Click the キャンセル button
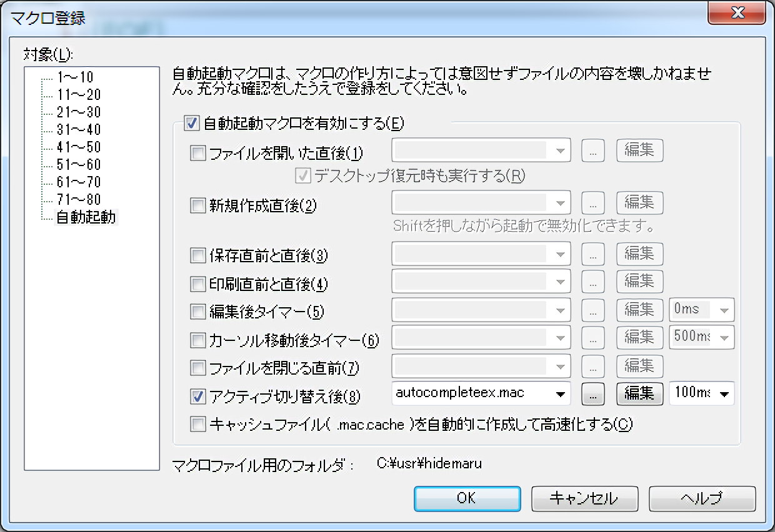This screenshot has width=775, height=532. 584,498
